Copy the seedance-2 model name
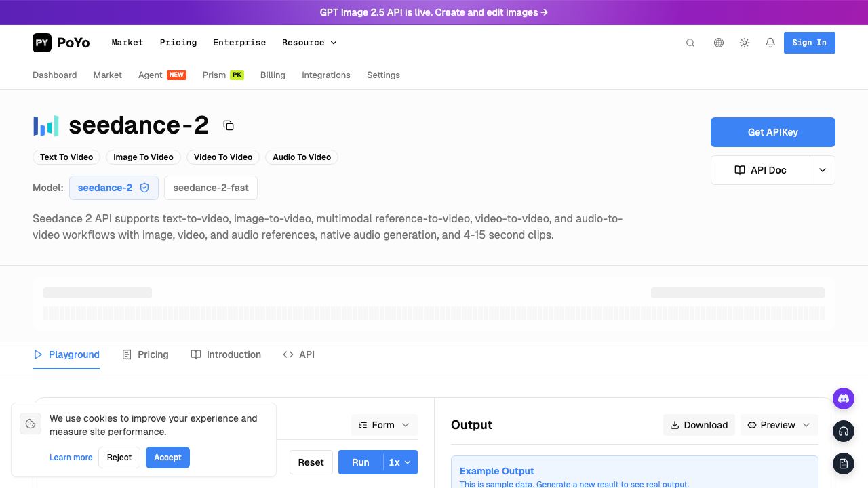 [x=229, y=125]
